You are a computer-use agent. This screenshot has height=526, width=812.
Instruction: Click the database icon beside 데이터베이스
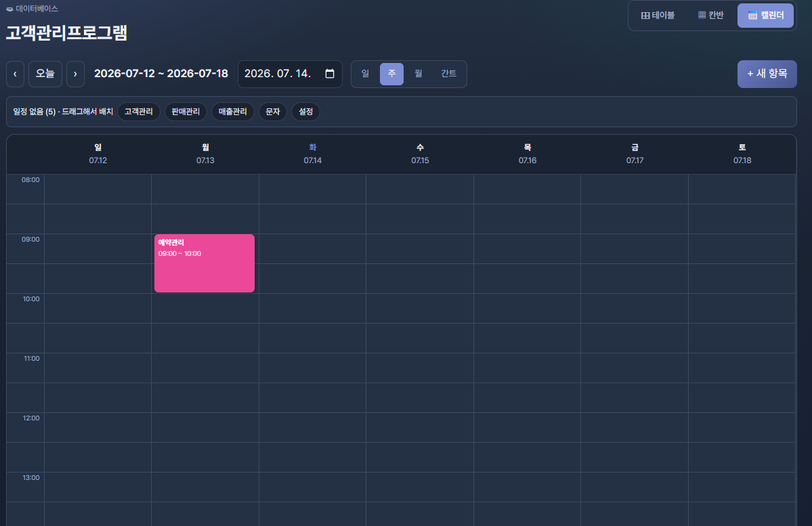pyautogui.click(x=9, y=9)
